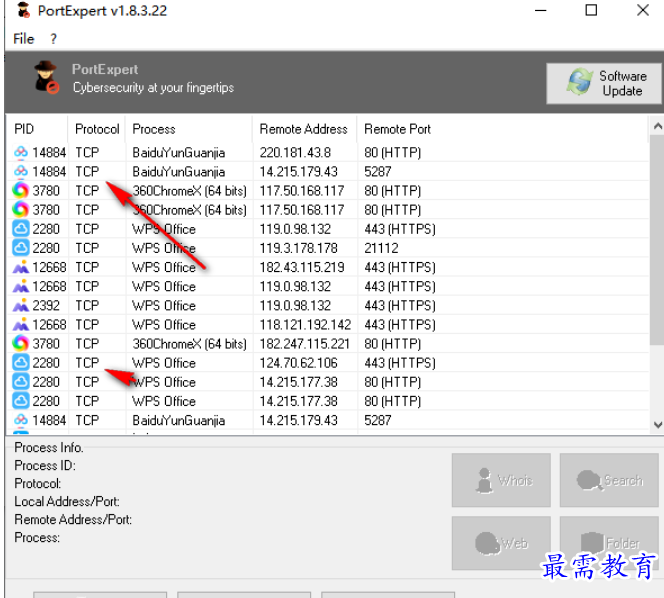664x598 pixels.
Task: Click the Software Update refresh icon
Action: [579, 81]
